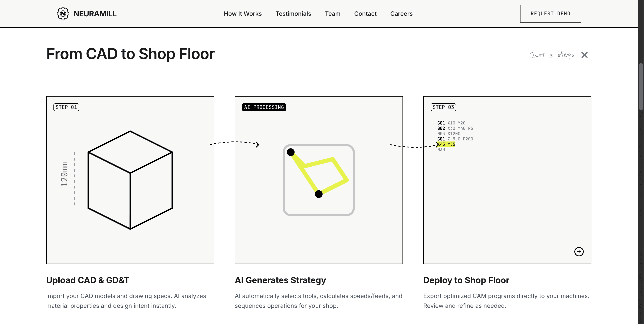Click the 'Export optimized CAM programs' description
This screenshot has height=324, width=644.
click(506, 301)
